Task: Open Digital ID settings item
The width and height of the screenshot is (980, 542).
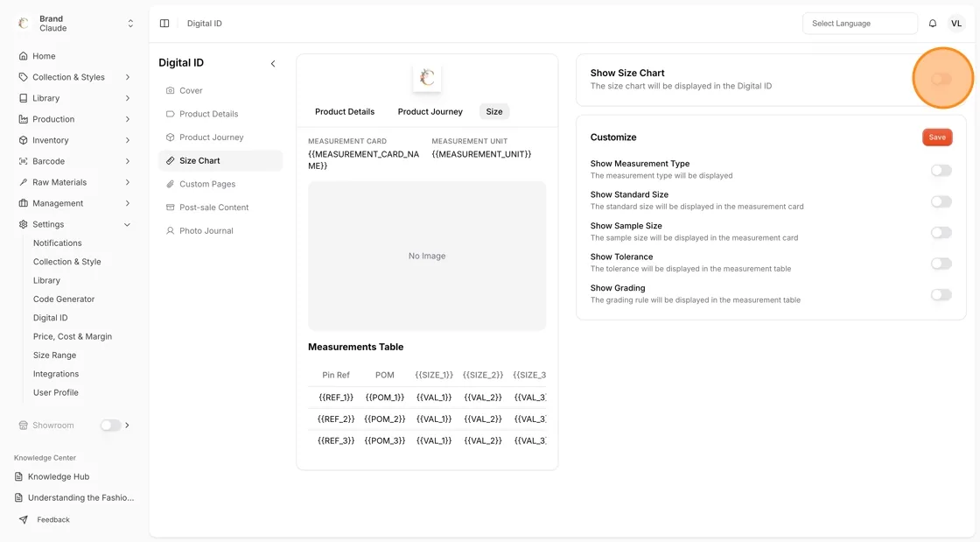Action: point(50,318)
